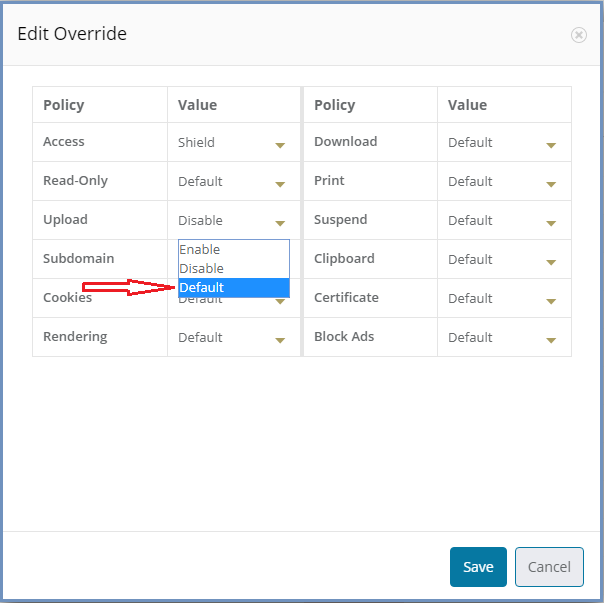Screen dimensions: 604x603
Task: Click the Download policy label
Action: 346,141
